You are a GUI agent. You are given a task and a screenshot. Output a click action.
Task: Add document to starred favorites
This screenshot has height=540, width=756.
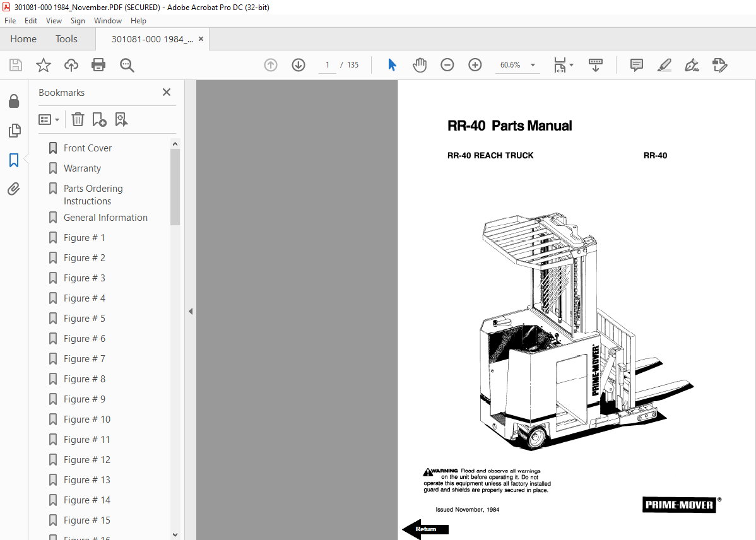44,65
